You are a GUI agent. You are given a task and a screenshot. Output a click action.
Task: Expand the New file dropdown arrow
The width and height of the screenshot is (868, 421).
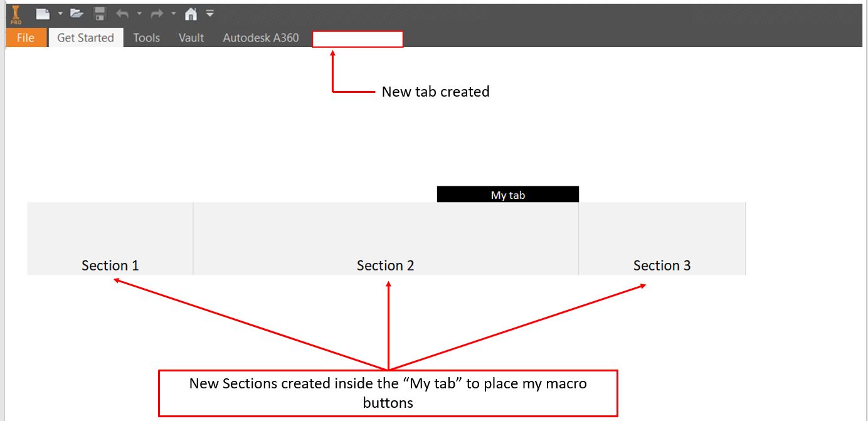coord(60,13)
